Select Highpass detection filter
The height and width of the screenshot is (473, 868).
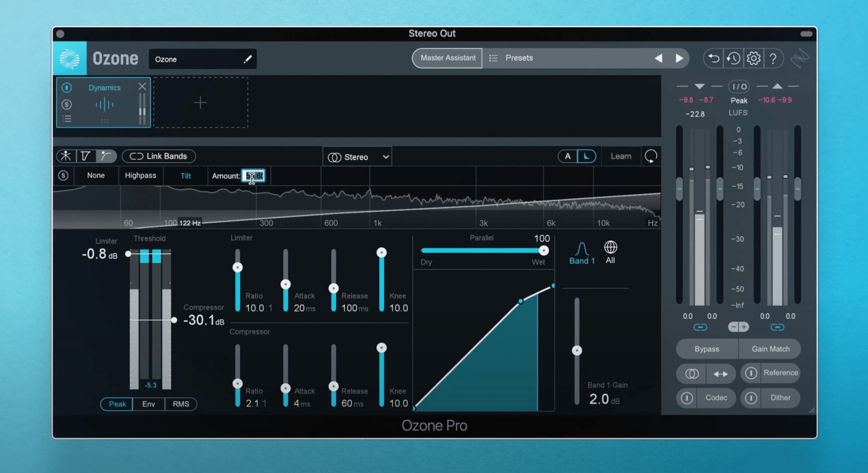tap(140, 175)
